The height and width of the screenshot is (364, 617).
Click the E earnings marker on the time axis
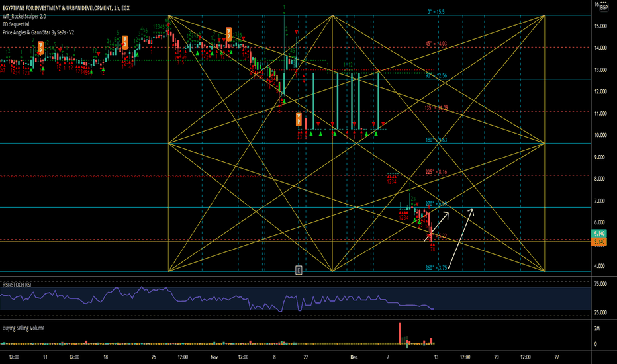(x=299, y=270)
